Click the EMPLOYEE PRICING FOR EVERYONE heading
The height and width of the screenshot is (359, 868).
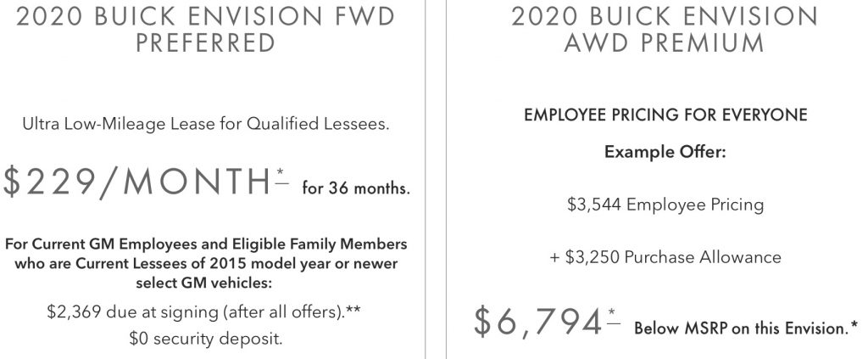665,115
